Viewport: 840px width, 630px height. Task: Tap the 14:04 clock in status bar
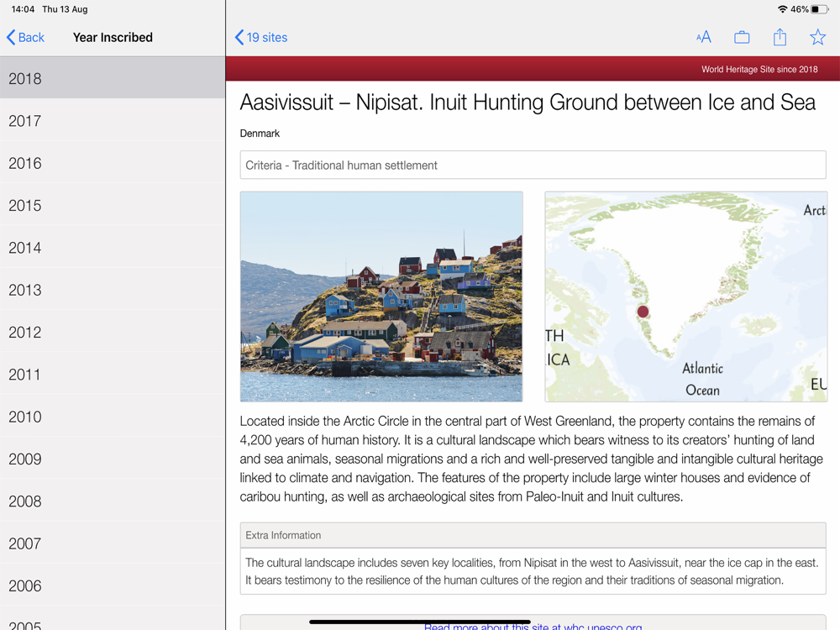click(23, 9)
